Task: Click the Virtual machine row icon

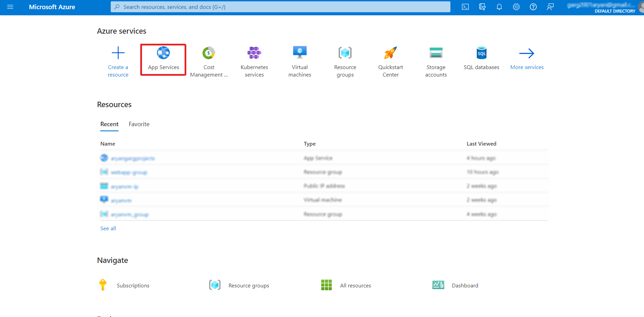Action: pyautogui.click(x=104, y=200)
